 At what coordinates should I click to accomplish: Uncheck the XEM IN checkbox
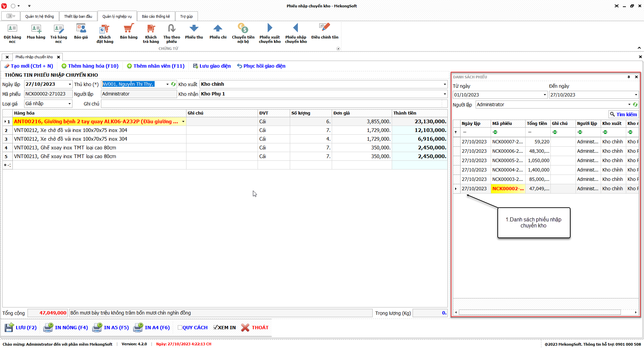pyautogui.click(x=216, y=328)
